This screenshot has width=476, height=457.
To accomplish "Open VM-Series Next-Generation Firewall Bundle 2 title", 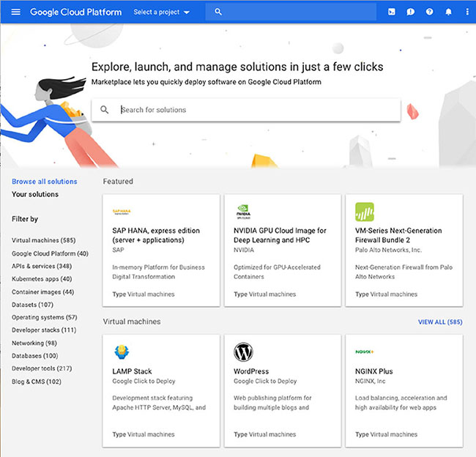I will (398, 235).
